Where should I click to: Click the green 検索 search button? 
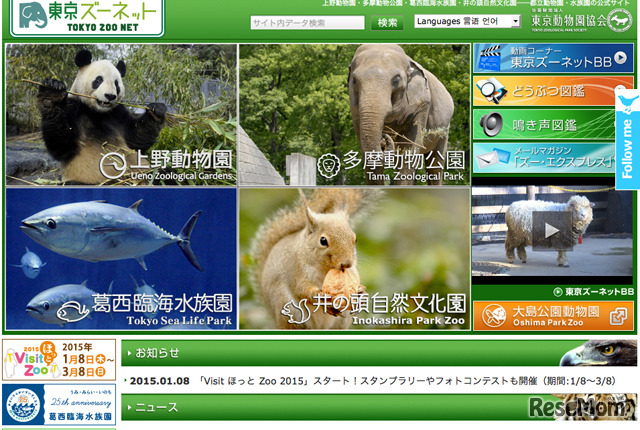[387, 22]
